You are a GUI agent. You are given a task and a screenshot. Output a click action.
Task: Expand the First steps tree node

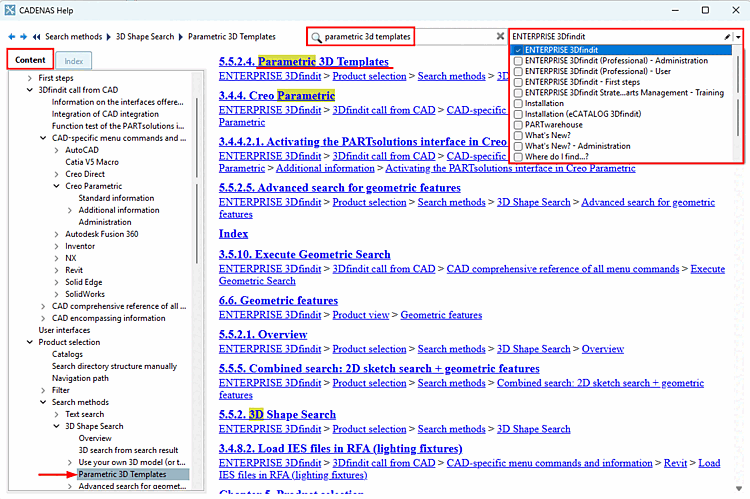[x=30, y=78]
